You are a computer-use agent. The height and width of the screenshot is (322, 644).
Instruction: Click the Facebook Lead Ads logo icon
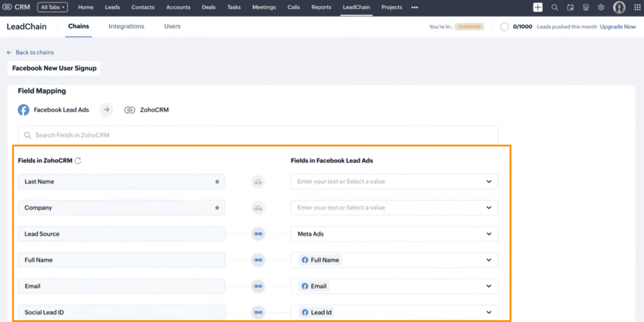(23, 110)
